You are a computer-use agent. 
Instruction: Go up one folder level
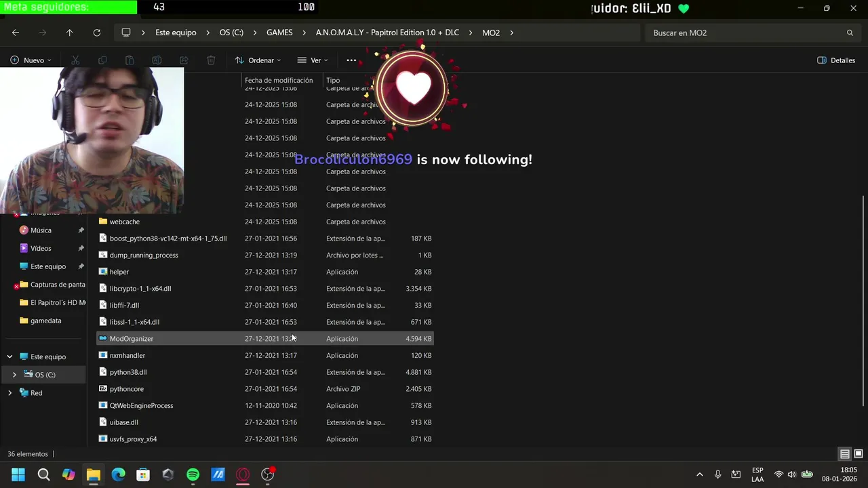[x=69, y=33]
